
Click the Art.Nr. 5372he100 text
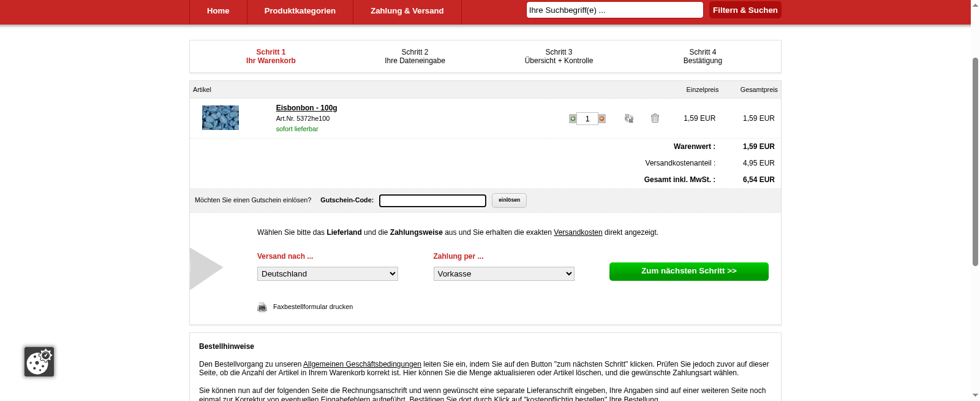pos(303,118)
